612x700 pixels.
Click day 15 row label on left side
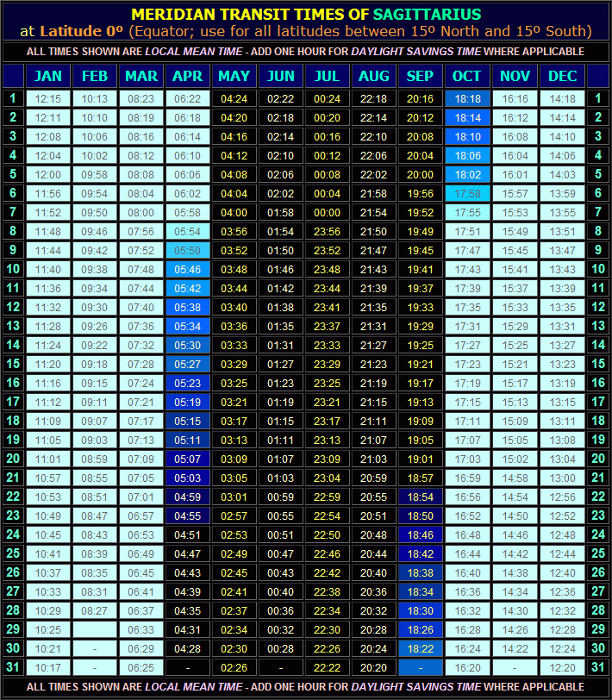click(13, 364)
